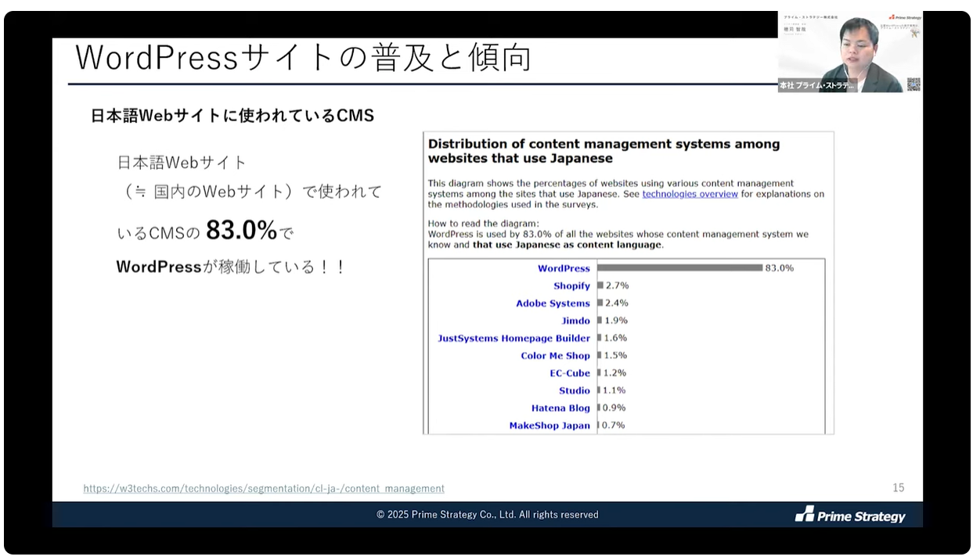Open the Hatena Blog link
The height and width of the screenshot is (560, 973).
(x=560, y=408)
